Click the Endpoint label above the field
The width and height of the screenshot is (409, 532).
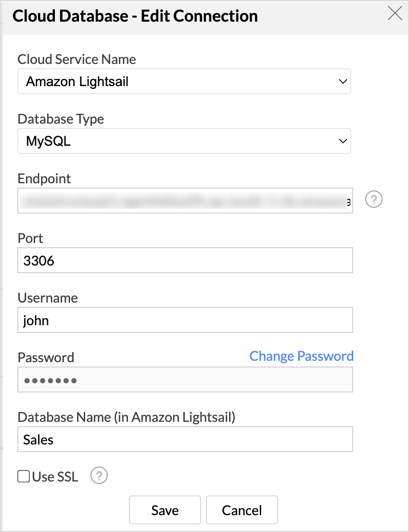[x=44, y=178]
